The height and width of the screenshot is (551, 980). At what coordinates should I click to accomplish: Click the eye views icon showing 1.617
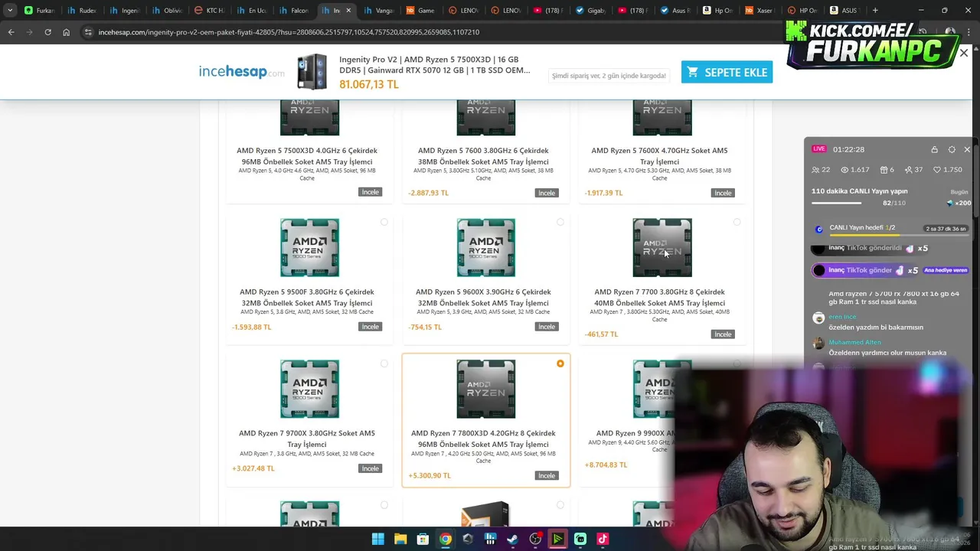(x=845, y=170)
